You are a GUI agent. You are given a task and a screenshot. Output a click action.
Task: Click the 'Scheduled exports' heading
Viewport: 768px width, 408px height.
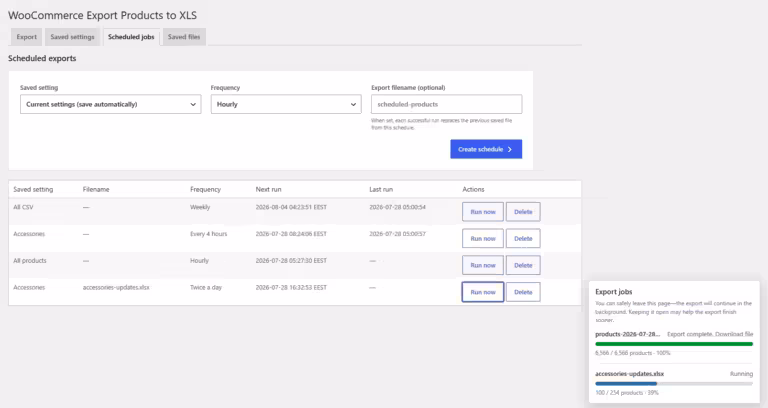42,58
